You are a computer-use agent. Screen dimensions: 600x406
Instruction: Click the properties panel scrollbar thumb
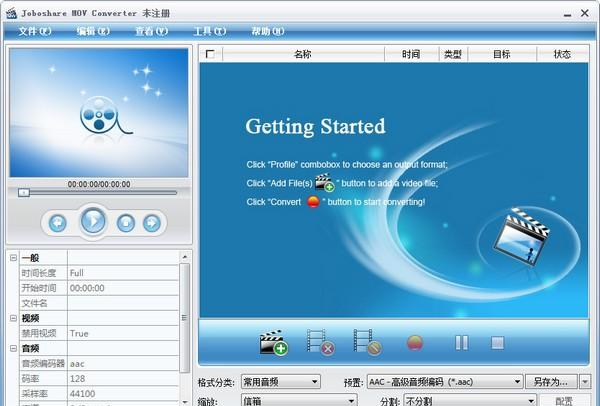point(184,318)
